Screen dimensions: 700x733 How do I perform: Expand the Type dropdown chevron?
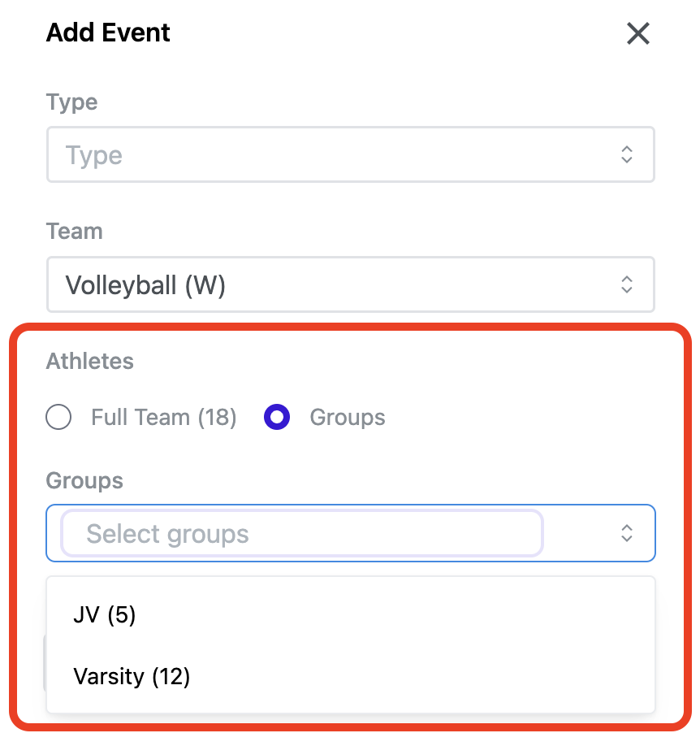pos(627,154)
